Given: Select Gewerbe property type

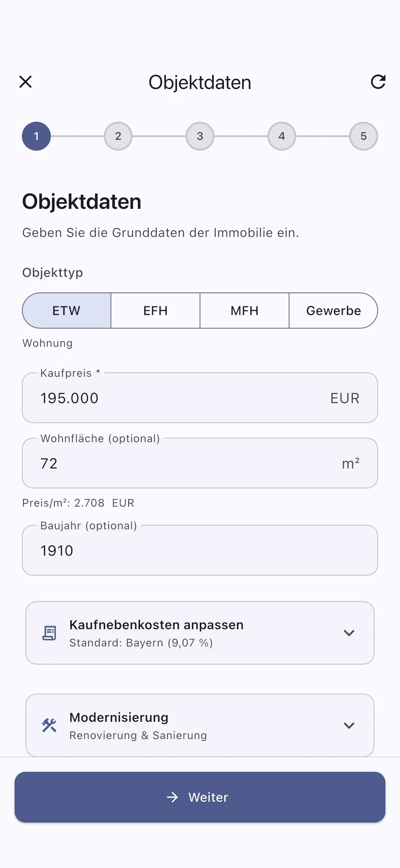Looking at the screenshot, I should coord(333,311).
